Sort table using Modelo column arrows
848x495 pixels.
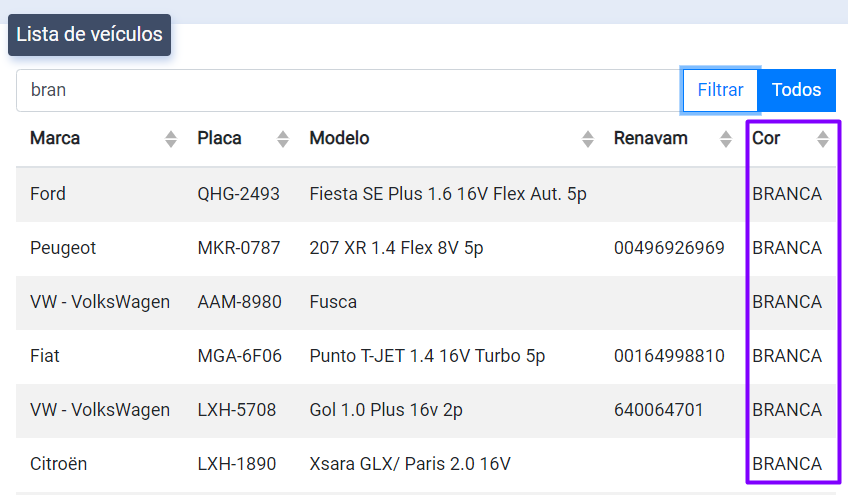pos(588,139)
